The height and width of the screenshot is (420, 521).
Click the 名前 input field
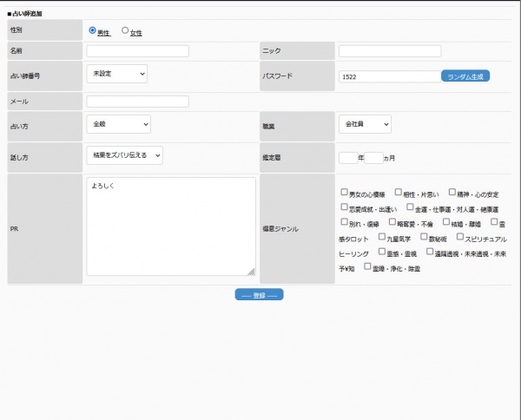tap(137, 51)
